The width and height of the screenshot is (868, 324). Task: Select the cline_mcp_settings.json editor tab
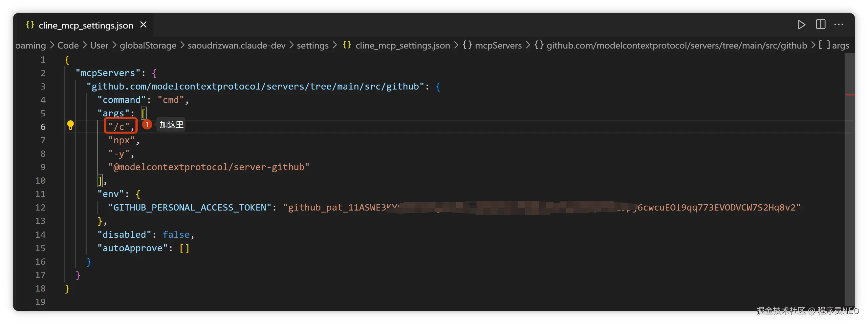[86, 25]
